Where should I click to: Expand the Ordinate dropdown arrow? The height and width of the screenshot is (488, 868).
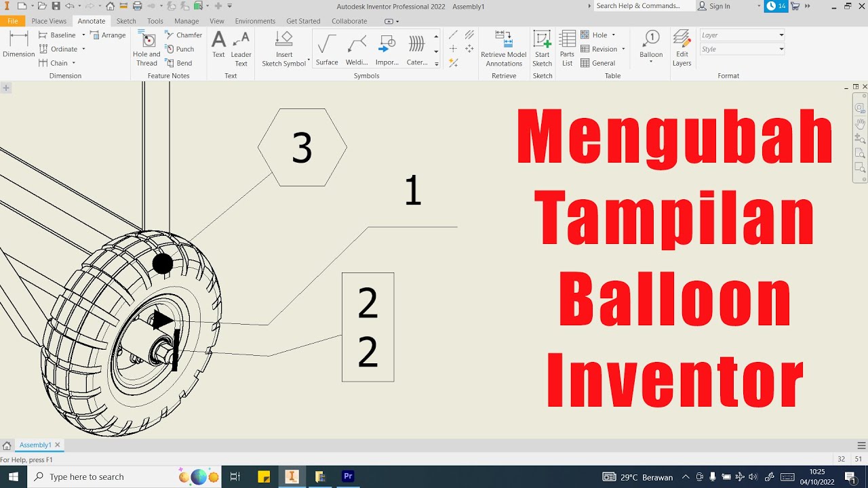coord(84,49)
